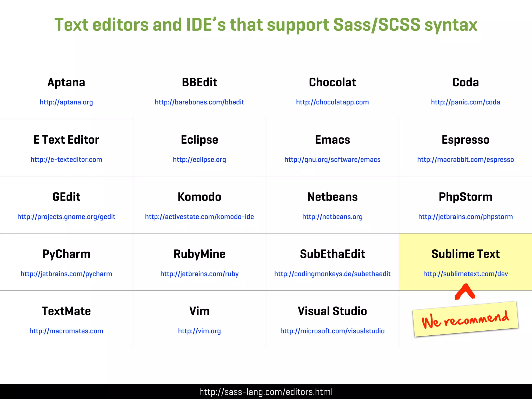Click the activestate.com/komodo-ide link
The height and width of the screenshot is (399, 532).
(x=199, y=217)
